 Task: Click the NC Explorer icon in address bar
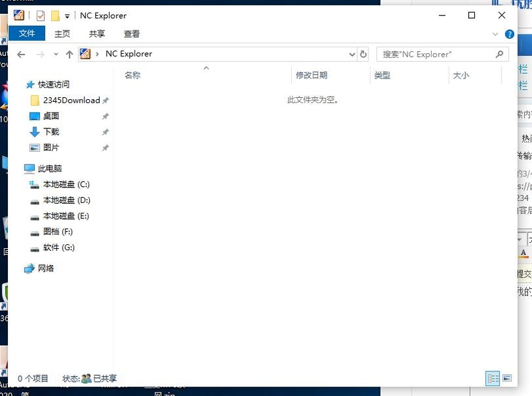(85, 54)
